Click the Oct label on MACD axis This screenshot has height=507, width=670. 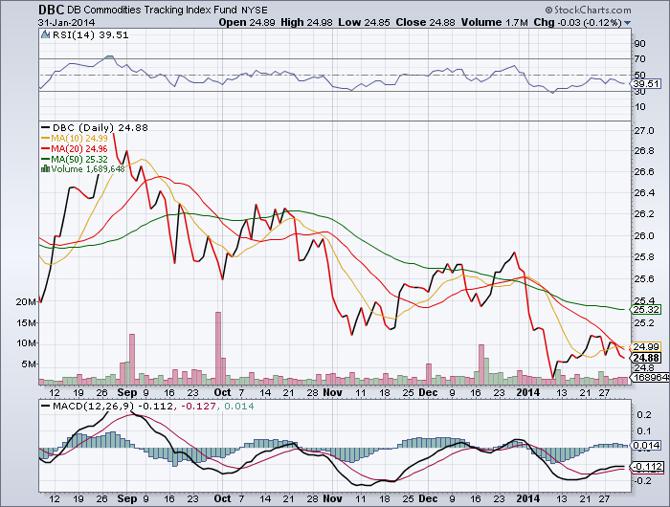click(222, 498)
